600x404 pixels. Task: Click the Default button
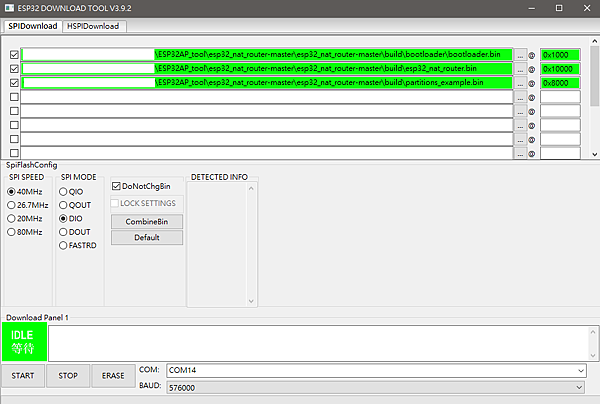click(x=147, y=238)
